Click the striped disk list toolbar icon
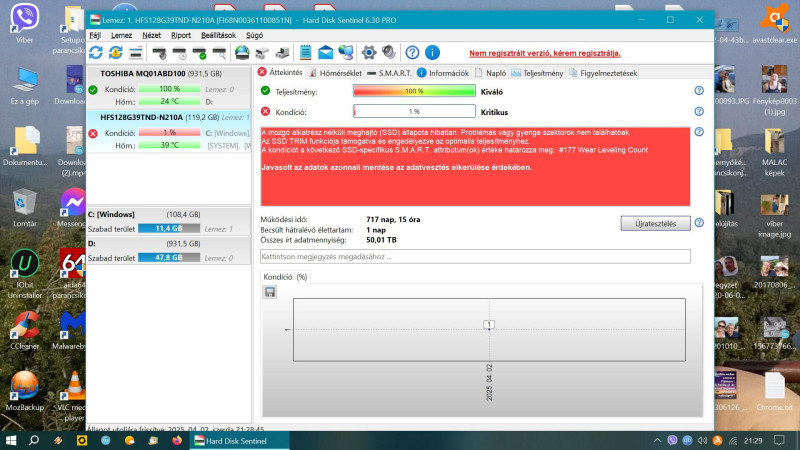Viewport: 800px width, 450px height. coord(136,53)
